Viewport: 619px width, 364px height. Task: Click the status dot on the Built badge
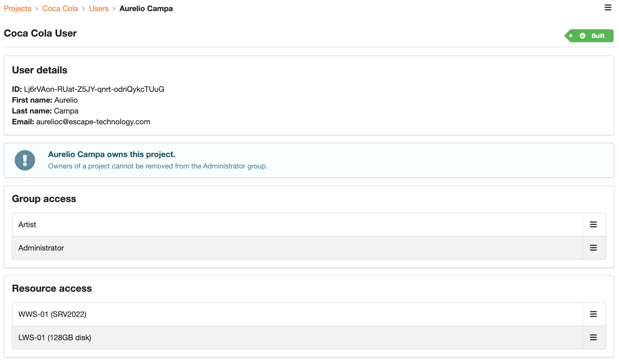click(x=571, y=35)
